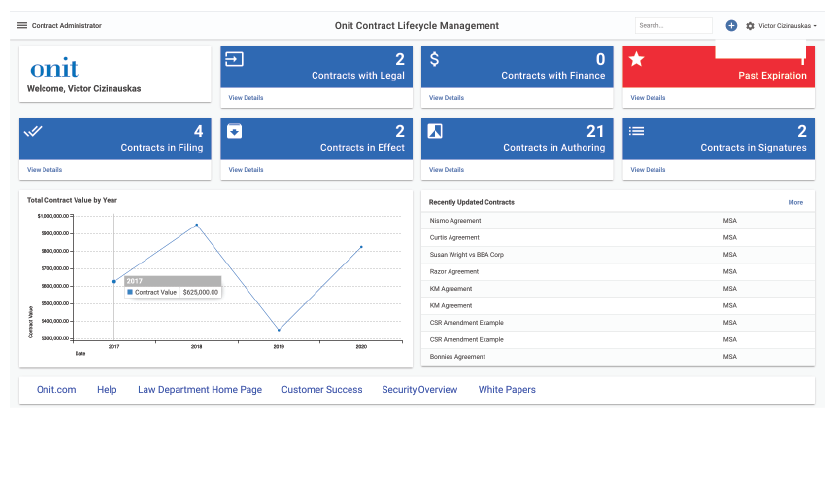Expand the Victor Cizinauskas user dropdown

pyautogui.click(x=788, y=26)
